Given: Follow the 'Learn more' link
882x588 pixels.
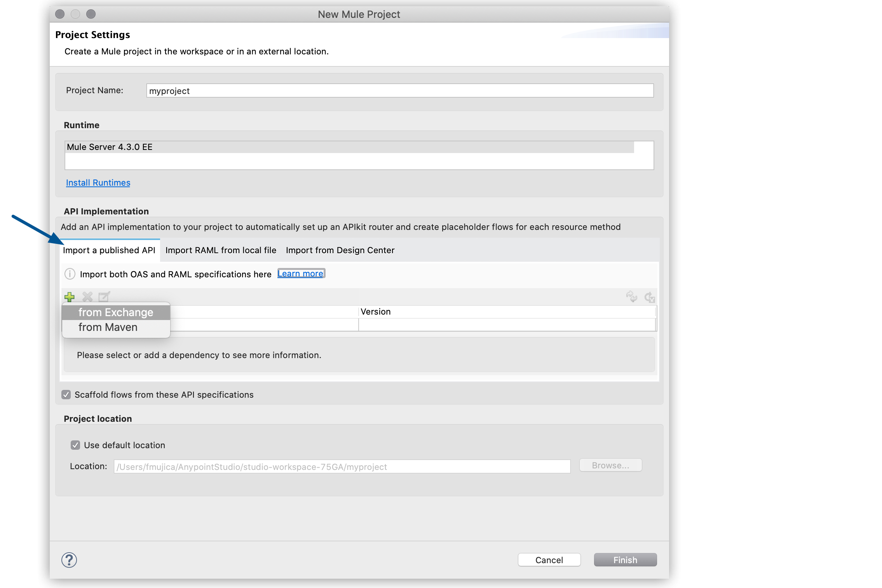Looking at the screenshot, I should (x=300, y=273).
